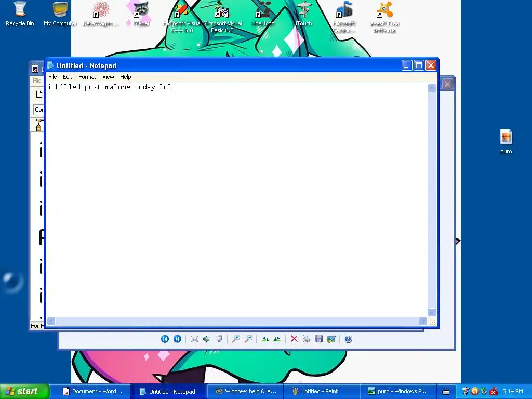
Task: Minimize the Notepad window
Action: [407, 65]
